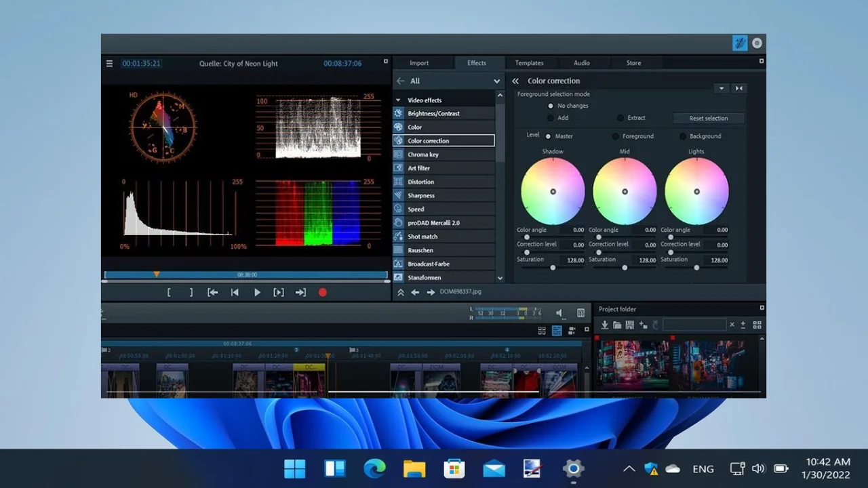Set the range out-point bracket

point(191,293)
